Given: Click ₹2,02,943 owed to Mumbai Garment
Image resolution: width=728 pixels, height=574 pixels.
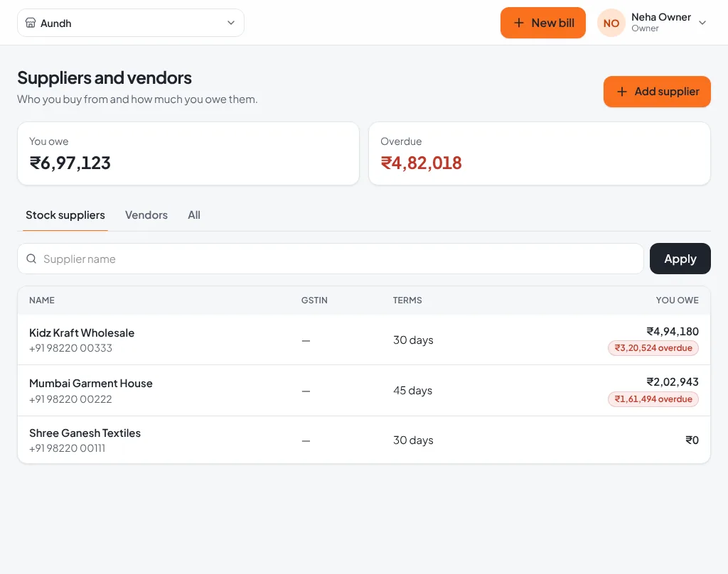Looking at the screenshot, I should [x=673, y=382].
